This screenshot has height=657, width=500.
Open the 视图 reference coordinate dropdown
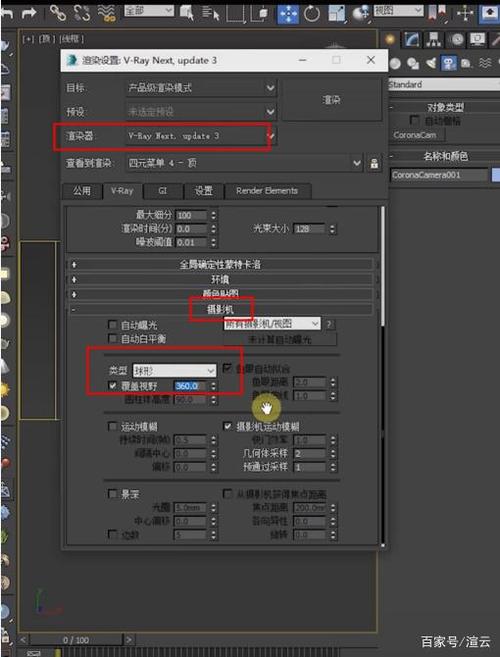point(398,11)
